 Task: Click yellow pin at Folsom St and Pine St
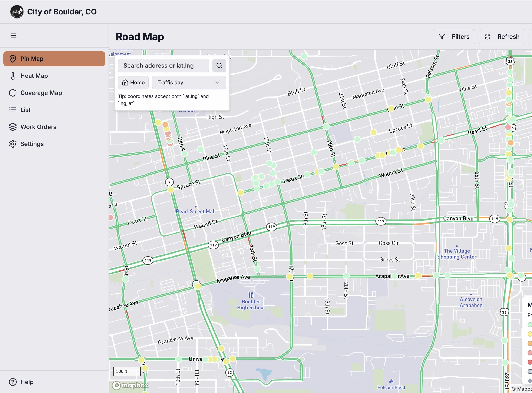pos(428,99)
